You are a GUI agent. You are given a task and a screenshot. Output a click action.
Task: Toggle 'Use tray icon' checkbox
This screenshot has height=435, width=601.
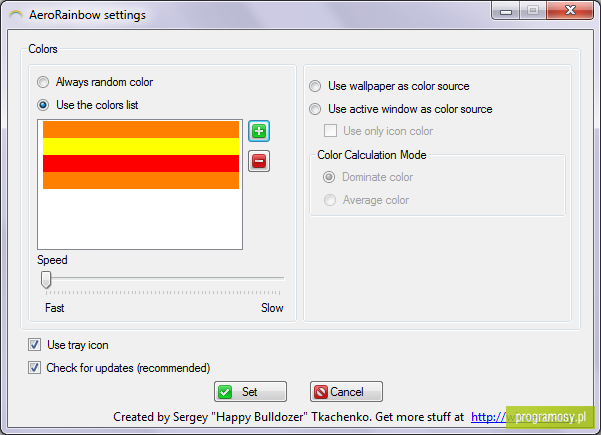tap(34, 345)
